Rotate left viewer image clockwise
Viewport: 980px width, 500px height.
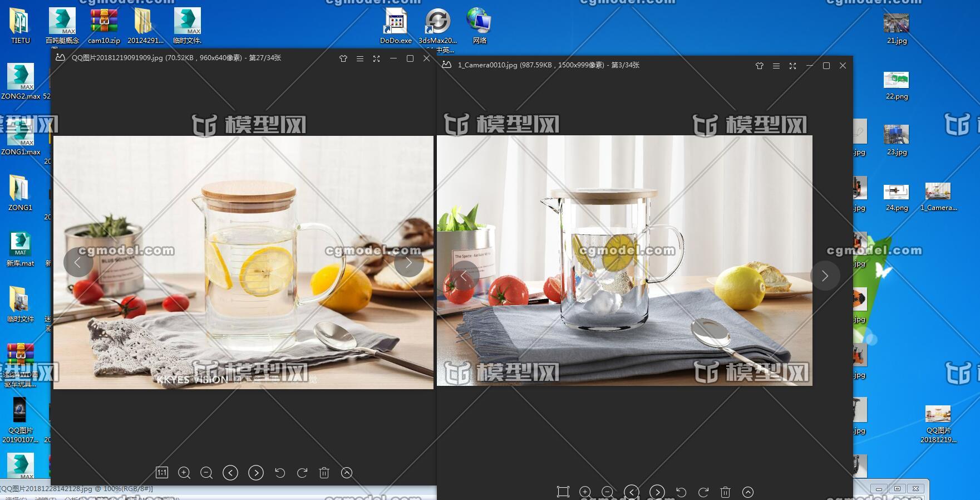click(302, 473)
